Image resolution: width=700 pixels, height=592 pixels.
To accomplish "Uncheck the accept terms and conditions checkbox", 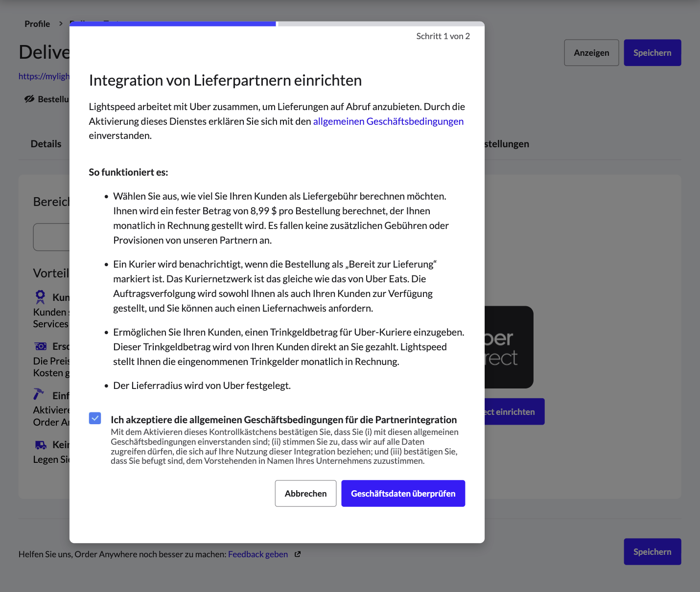I will click(95, 418).
